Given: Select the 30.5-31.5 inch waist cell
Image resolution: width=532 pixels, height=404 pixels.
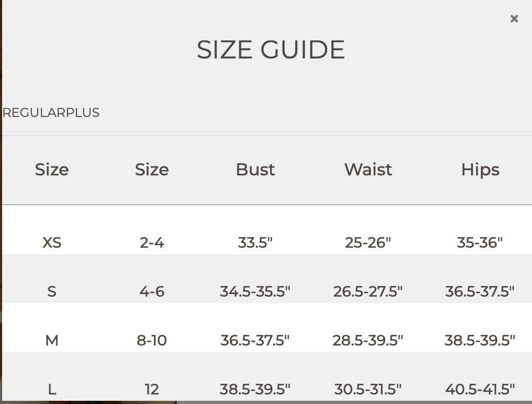Looking at the screenshot, I should (368, 389).
